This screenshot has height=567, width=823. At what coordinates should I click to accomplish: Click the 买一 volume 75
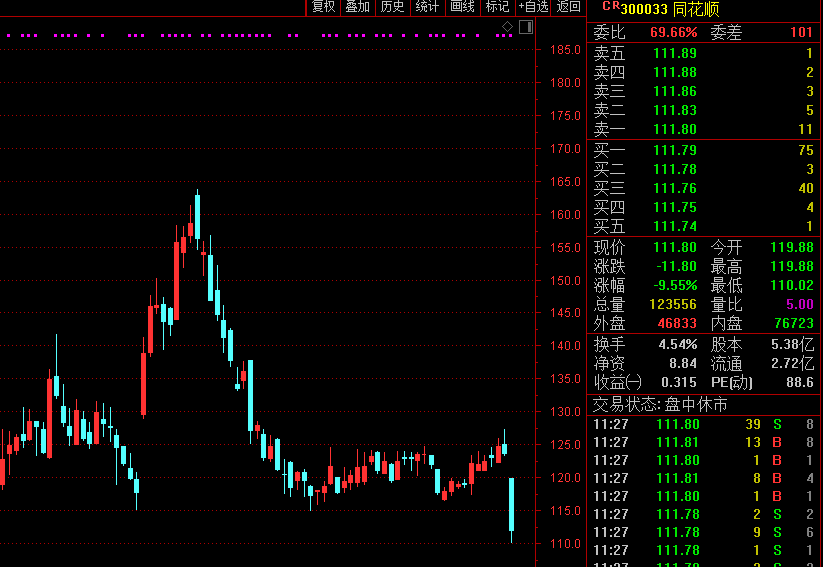pyautogui.click(x=806, y=150)
